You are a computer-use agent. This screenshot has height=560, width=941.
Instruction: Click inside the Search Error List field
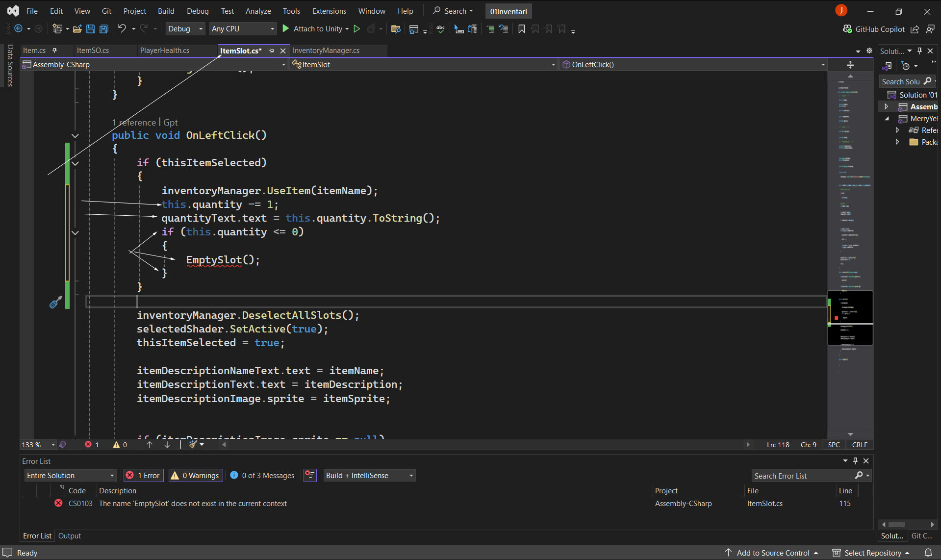(x=802, y=476)
